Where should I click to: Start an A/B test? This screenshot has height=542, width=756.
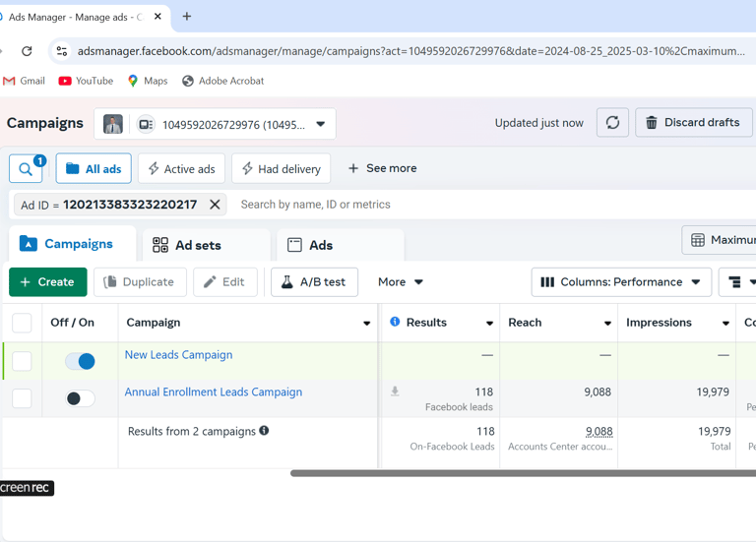pos(314,282)
